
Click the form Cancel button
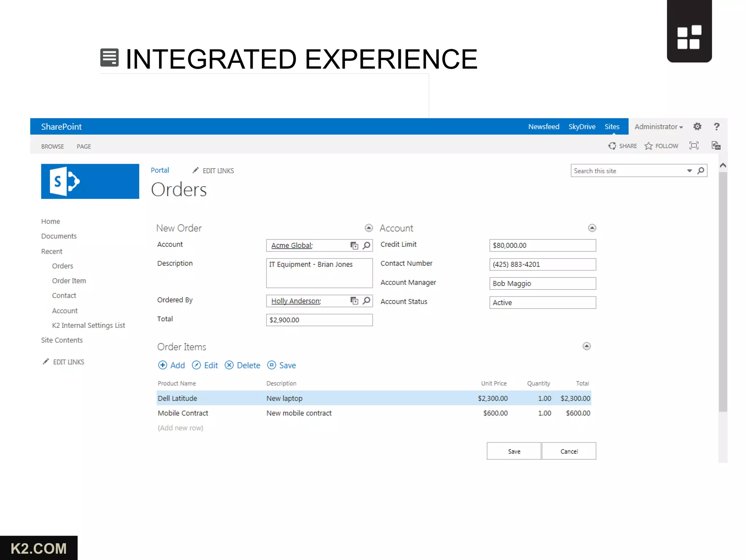pyautogui.click(x=569, y=451)
